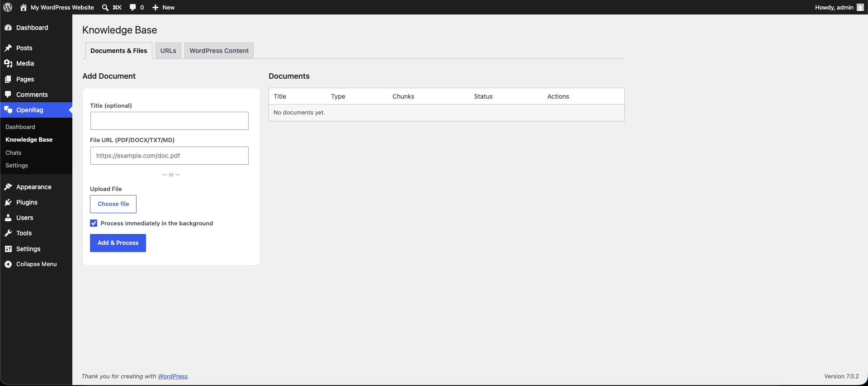Viewport: 868px width, 386px height.
Task: Click the home icon beside My WordPress Website
Action: (x=24, y=7)
